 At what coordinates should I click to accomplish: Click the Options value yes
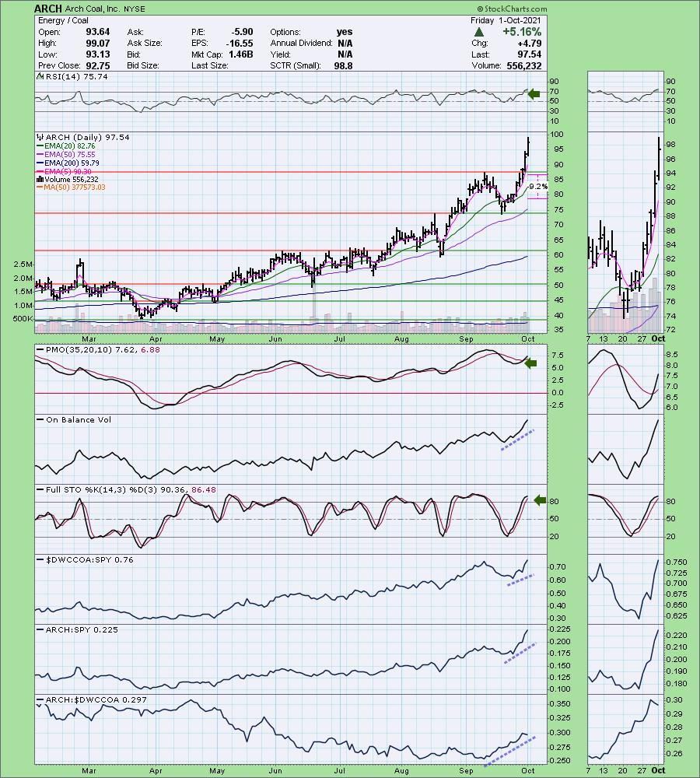coord(345,32)
